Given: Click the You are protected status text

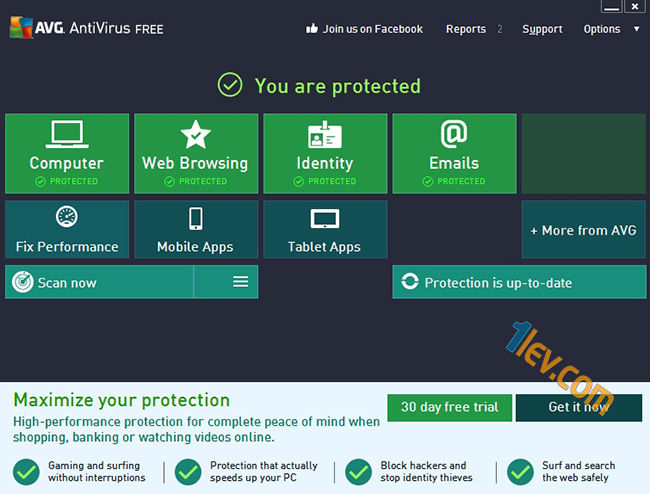Looking at the screenshot, I should point(337,86).
